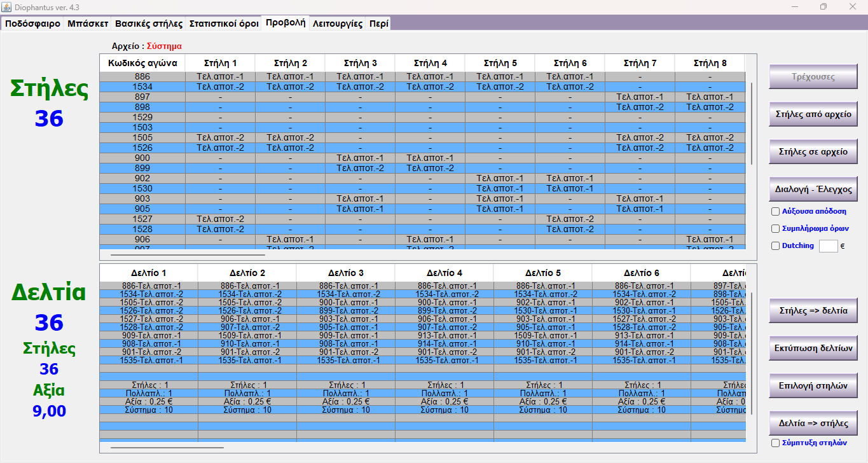Select match code 1530 row
The image size is (868, 463).
click(422, 189)
